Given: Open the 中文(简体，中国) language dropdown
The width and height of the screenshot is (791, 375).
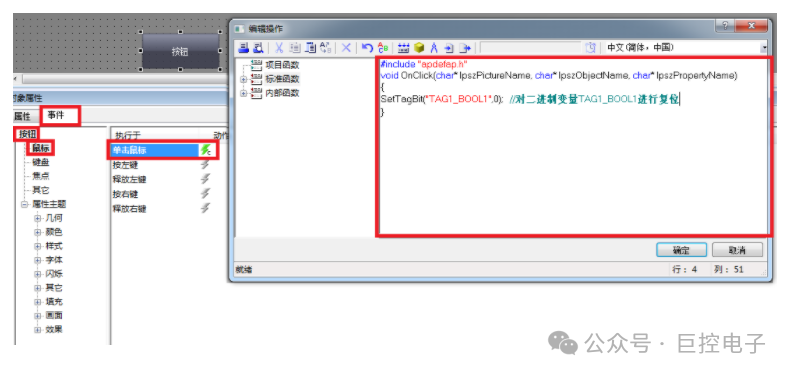Looking at the screenshot, I should pyautogui.click(x=764, y=48).
